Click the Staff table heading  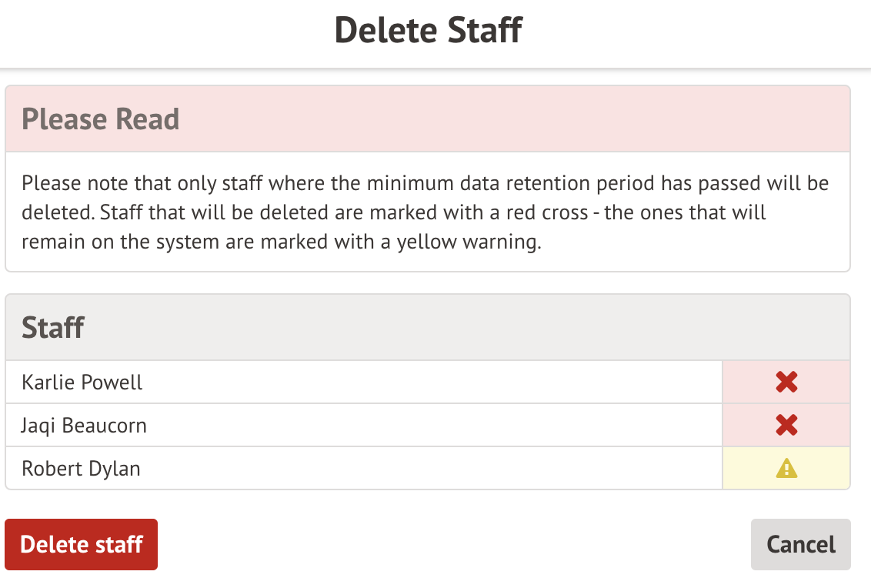tap(52, 327)
